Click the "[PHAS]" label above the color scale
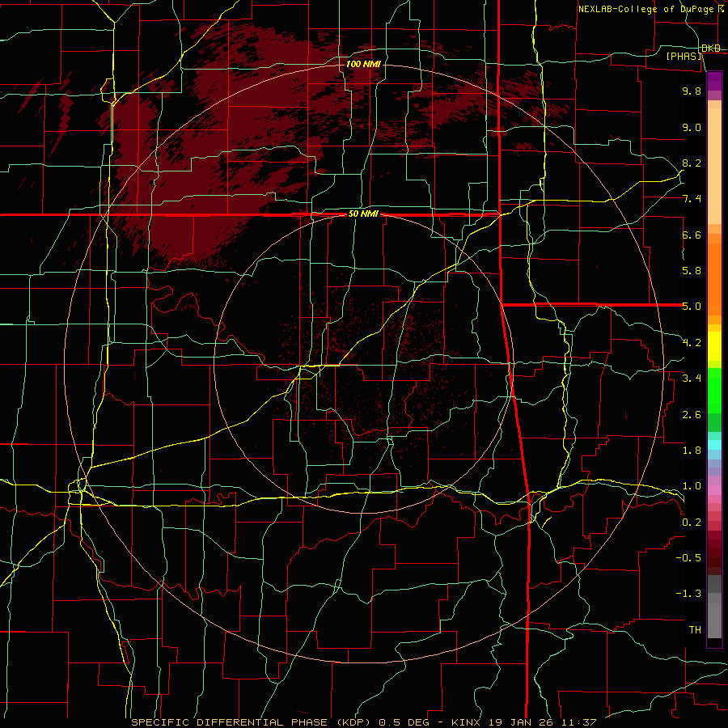The width and height of the screenshot is (728, 728). (x=684, y=57)
